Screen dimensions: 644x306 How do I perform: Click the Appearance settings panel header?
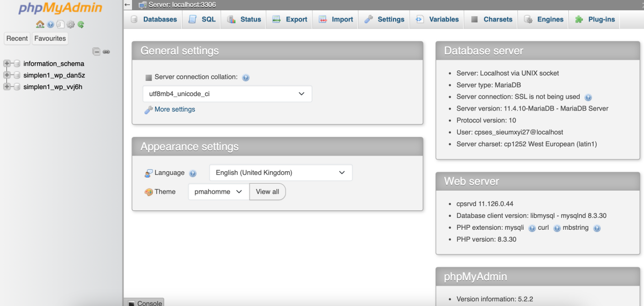(277, 147)
